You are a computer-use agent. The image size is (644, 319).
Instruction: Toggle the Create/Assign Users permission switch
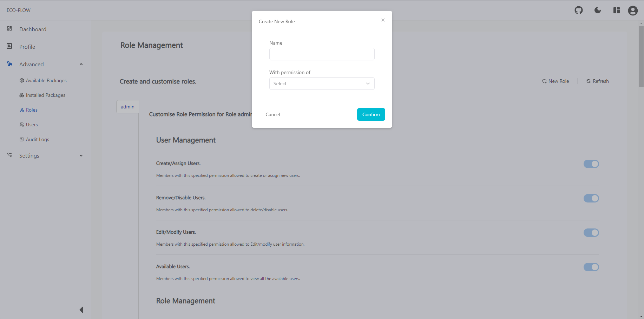tap(591, 164)
